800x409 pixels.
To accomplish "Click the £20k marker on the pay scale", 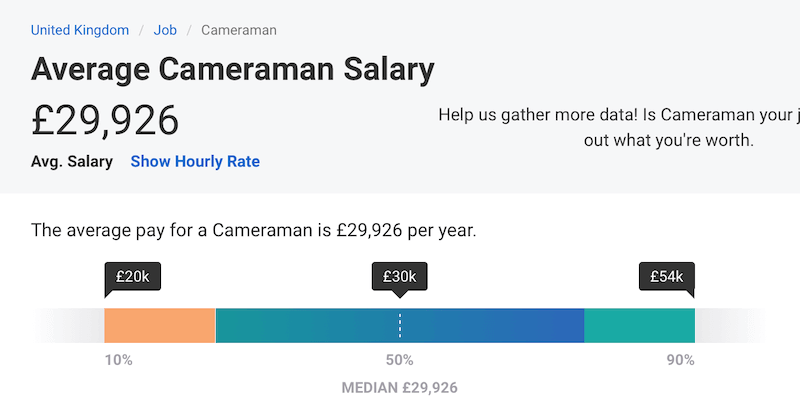I will coord(132,277).
